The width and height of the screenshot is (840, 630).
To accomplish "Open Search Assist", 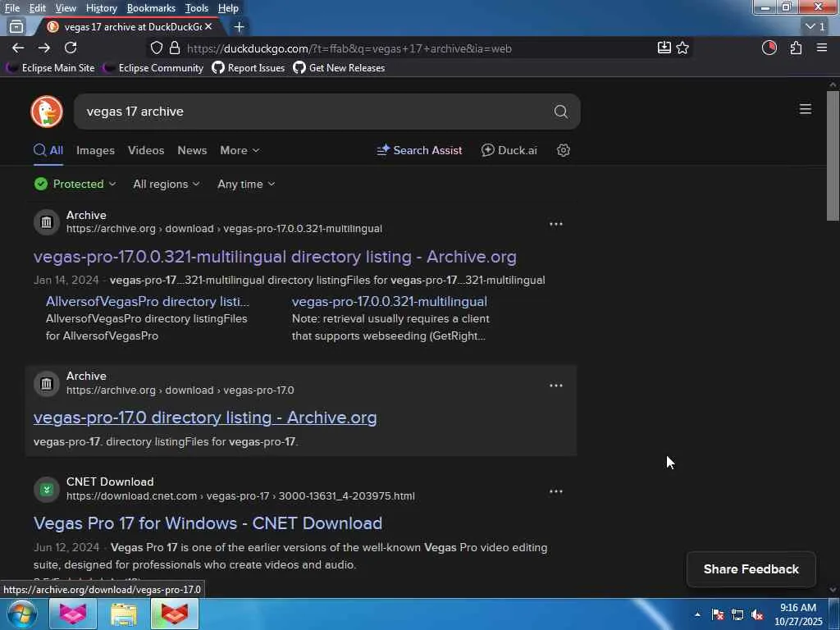I will [x=419, y=150].
